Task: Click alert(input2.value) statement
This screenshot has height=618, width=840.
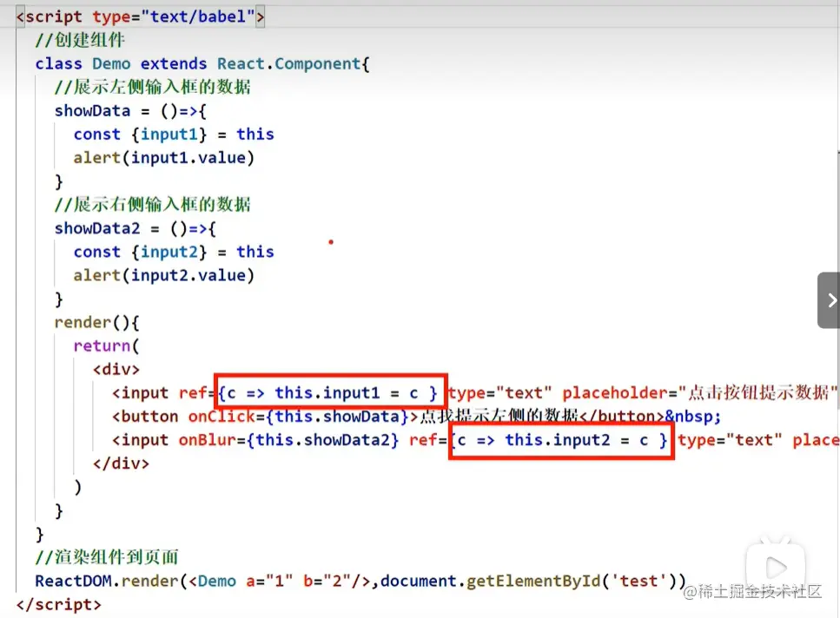Action: [164, 275]
